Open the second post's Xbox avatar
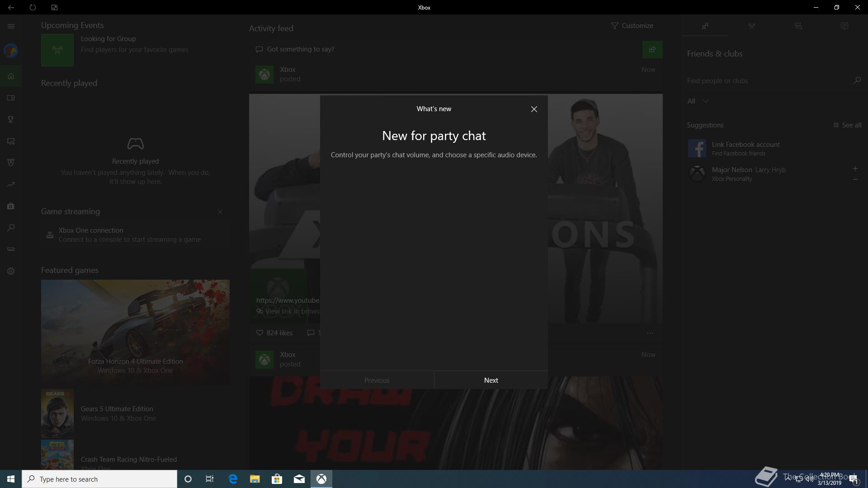868x488 pixels. (264, 360)
